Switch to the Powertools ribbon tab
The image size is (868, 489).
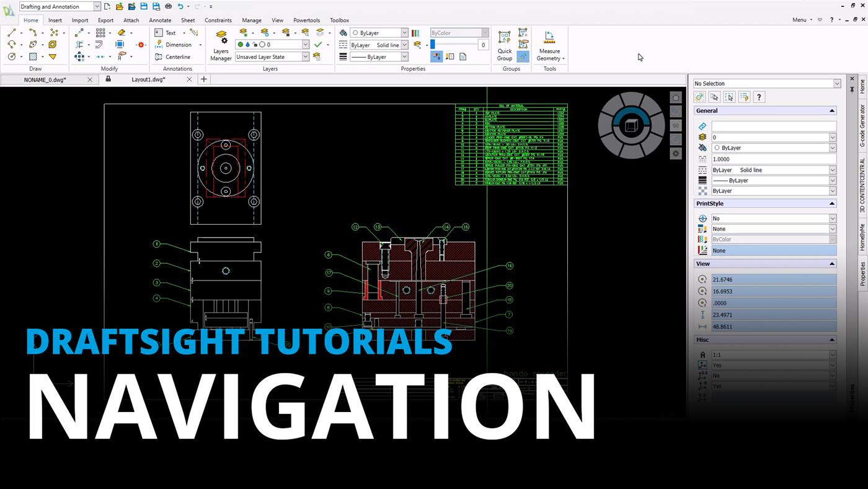coord(306,20)
